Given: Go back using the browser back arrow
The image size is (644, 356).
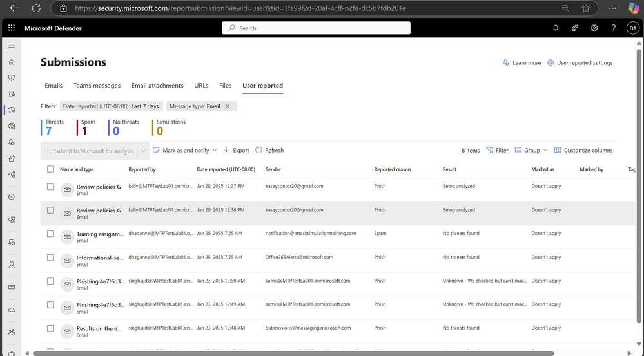Looking at the screenshot, I should (14, 8).
